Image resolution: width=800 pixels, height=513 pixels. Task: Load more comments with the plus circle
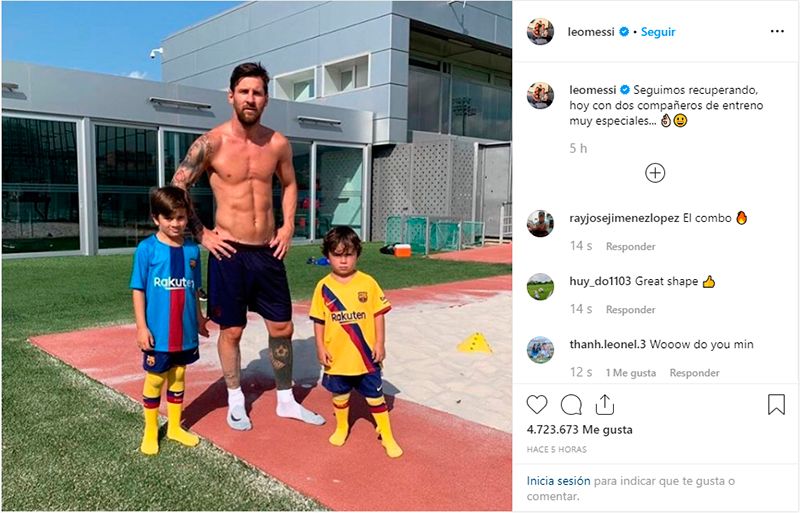click(x=655, y=173)
